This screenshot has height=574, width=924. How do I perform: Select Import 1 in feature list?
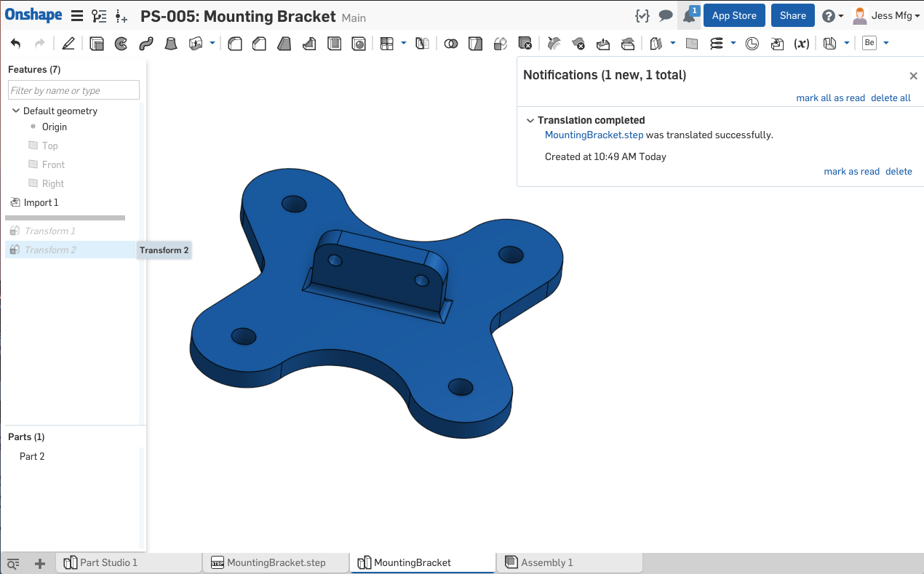pyautogui.click(x=41, y=202)
